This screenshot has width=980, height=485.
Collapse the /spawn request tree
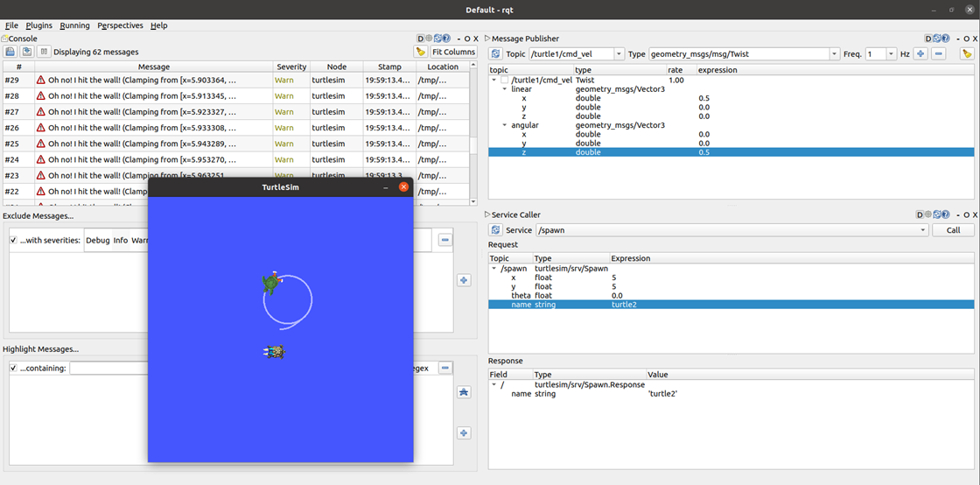(x=494, y=268)
